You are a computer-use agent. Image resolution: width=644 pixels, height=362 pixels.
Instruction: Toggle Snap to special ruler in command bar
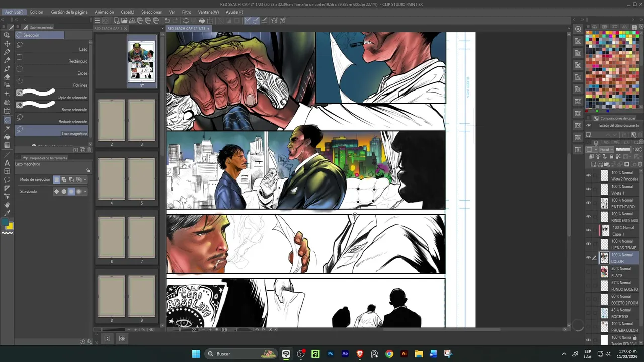coord(255,21)
